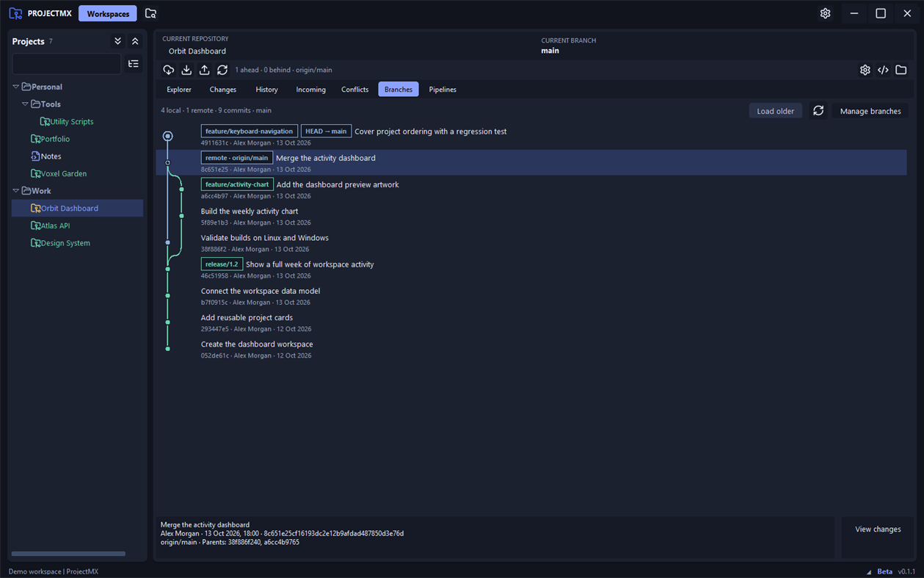Switch to the Conflicts tab
The image size is (924, 578).
click(354, 90)
